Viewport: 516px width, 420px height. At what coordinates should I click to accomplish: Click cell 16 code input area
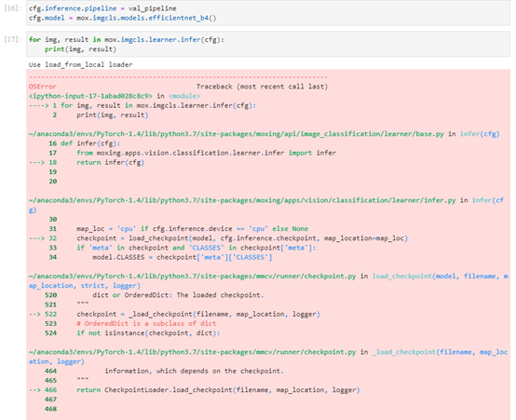(268, 13)
